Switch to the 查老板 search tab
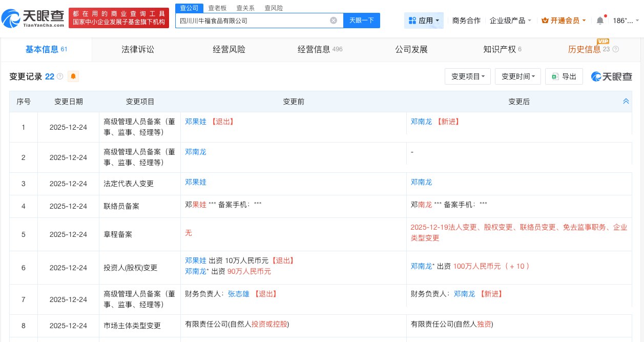The height and width of the screenshot is (342, 644). tap(218, 8)
